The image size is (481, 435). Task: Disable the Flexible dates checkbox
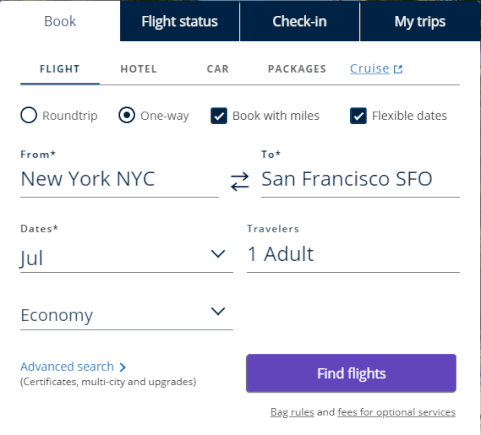pos(358,116)
